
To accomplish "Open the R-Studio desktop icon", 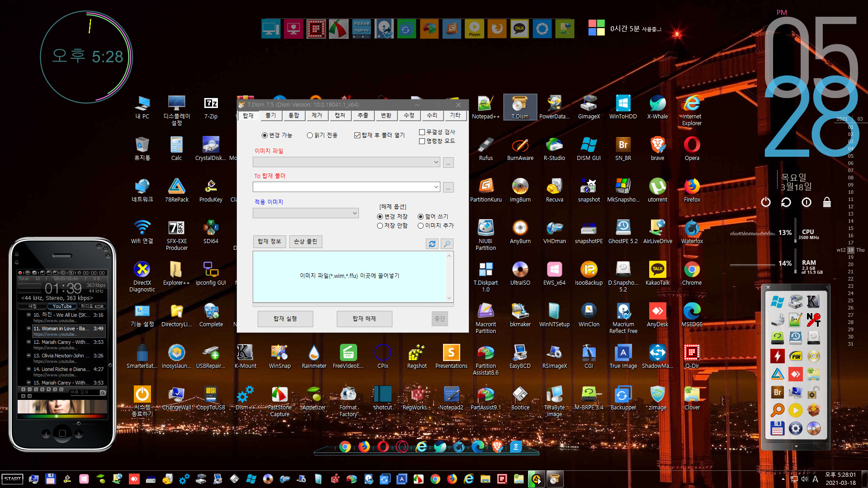I will point(555,150).
